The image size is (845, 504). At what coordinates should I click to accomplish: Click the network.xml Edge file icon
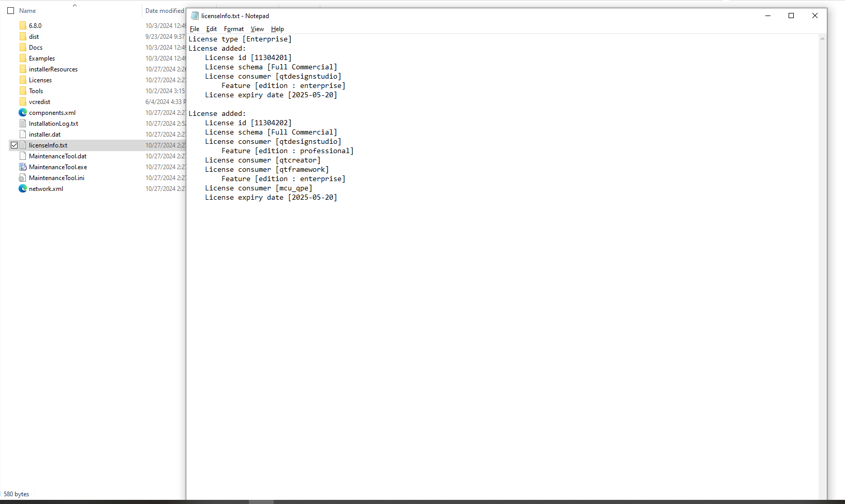[x=23, y=188]
